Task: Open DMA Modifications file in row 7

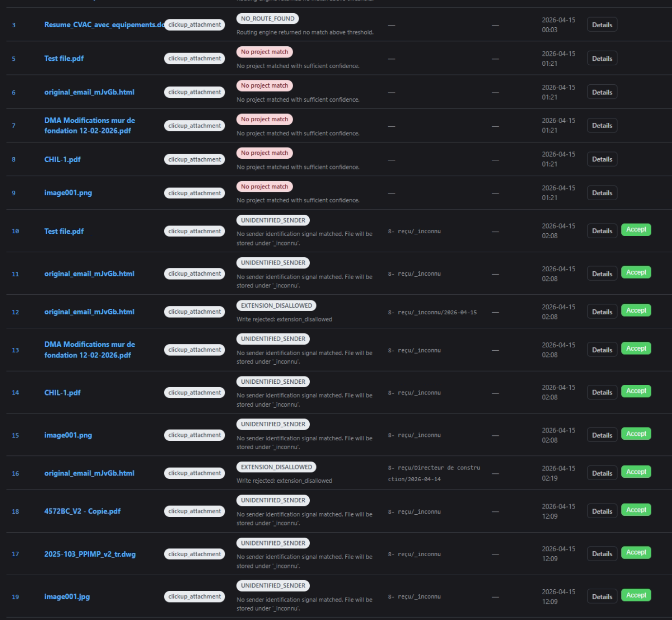Action: 90,125
